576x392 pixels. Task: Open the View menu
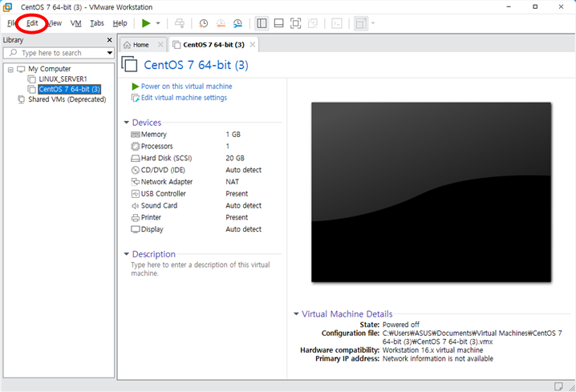coord(55,23)
